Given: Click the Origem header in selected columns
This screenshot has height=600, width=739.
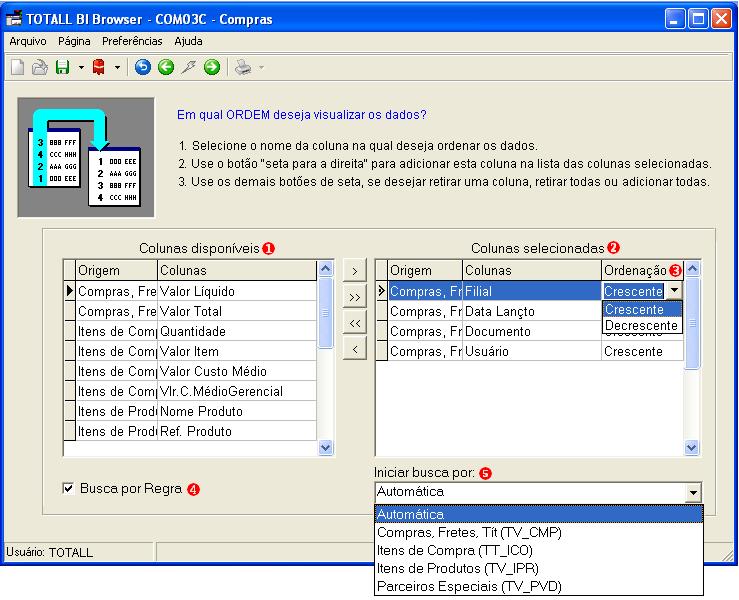Looking at the screenshot, I should point(425,271).
